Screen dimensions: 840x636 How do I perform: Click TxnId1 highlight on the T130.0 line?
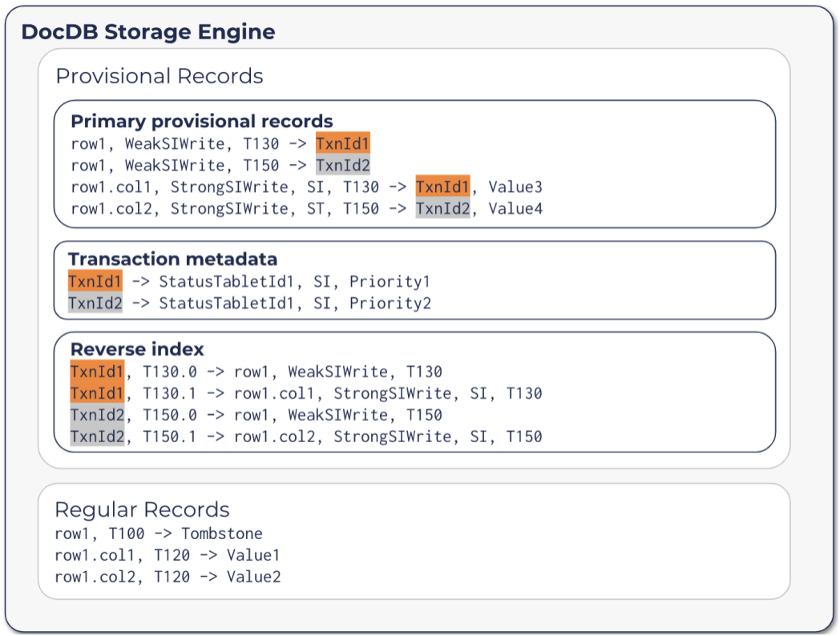pos(97,372)
